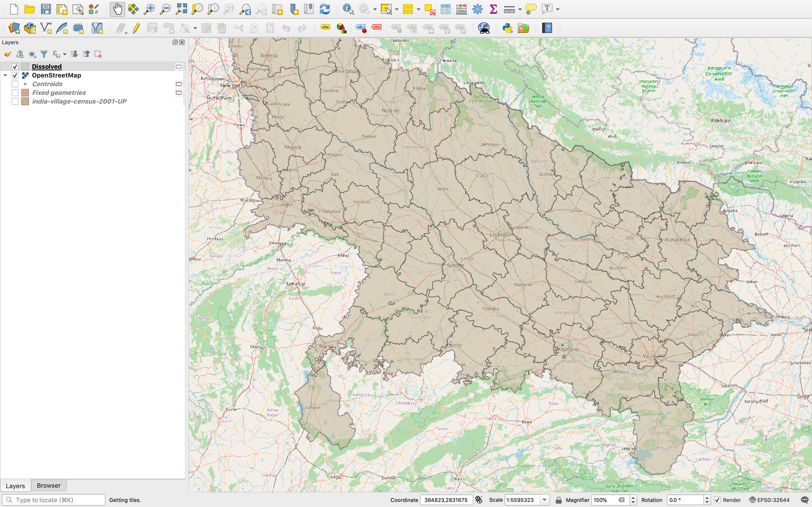Open the Scale dropdown arrow
This screenshot has width=812, height=507.
[544, 500]
